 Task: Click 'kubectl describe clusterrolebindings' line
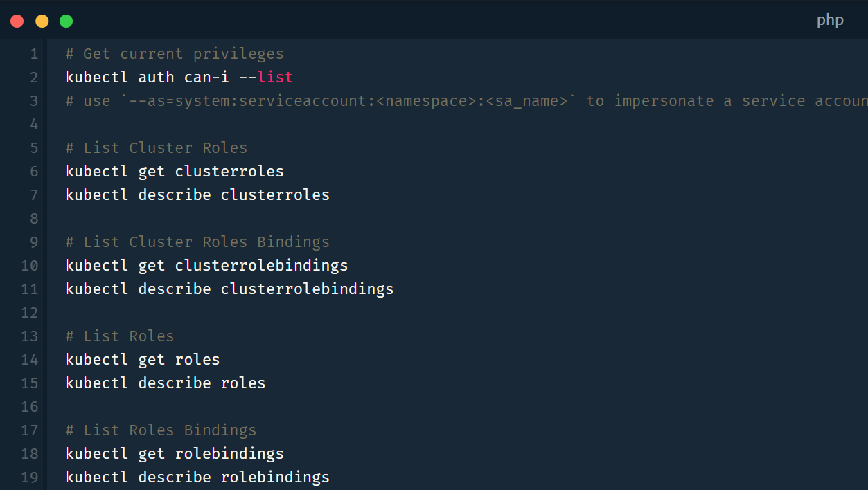click(229, 289)
